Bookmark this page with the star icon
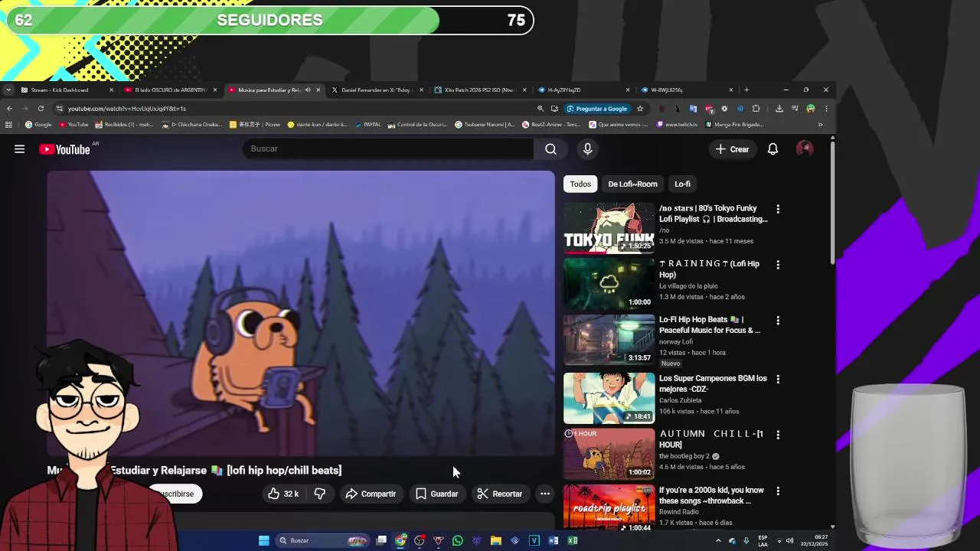 tap(640, 109)
